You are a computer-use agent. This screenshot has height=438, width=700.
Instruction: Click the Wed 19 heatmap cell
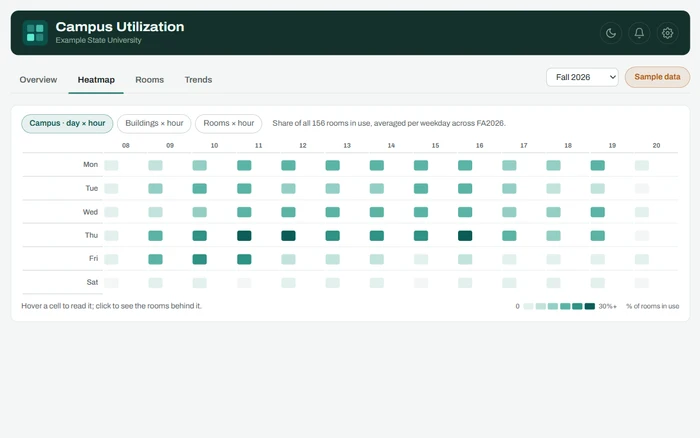tap(598, 212)
